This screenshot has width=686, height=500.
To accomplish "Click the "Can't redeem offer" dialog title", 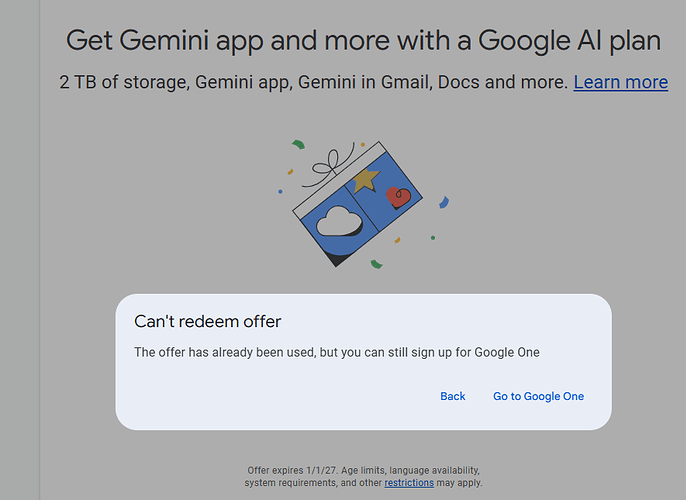I will [x=207, y=321].
